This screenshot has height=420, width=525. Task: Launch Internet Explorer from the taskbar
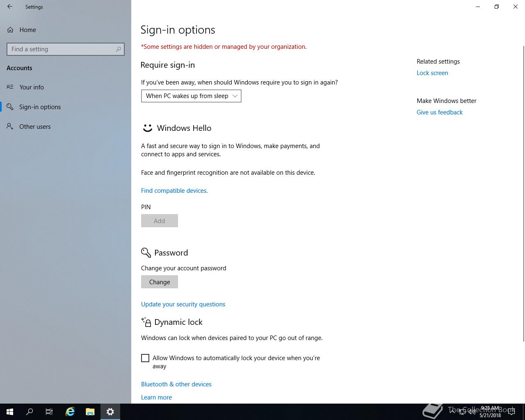coord(70,412)
